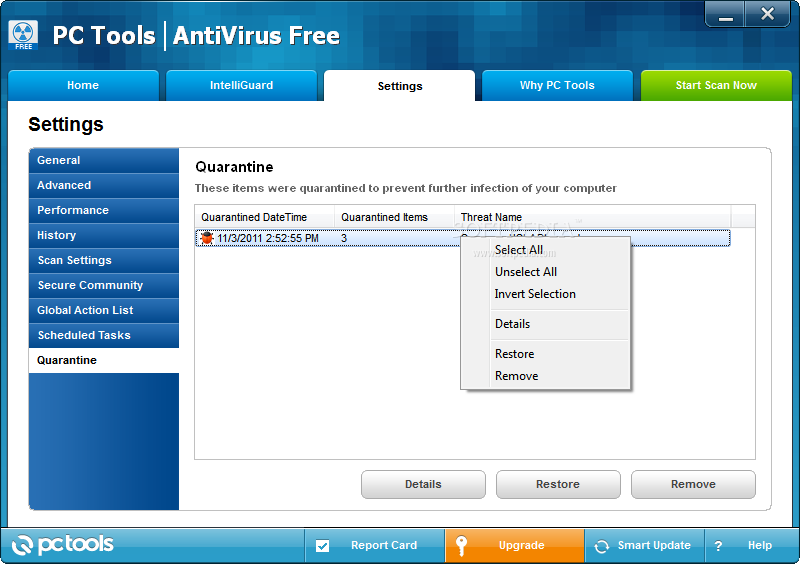Sort by Threat Name column header
800x564 pixels.
click(x=593, y=217)
